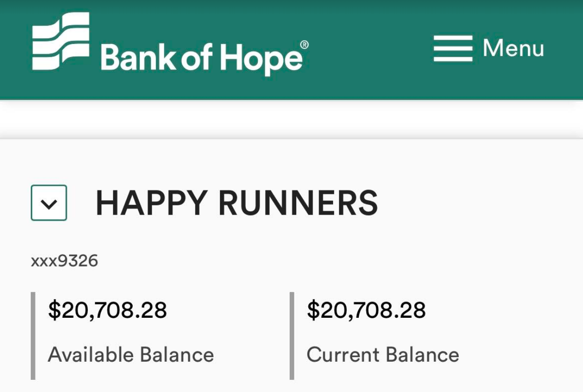Viewport: 583px width, 392px height.
Task: Tap the Menu text label
Action: (x=513, y=48)
